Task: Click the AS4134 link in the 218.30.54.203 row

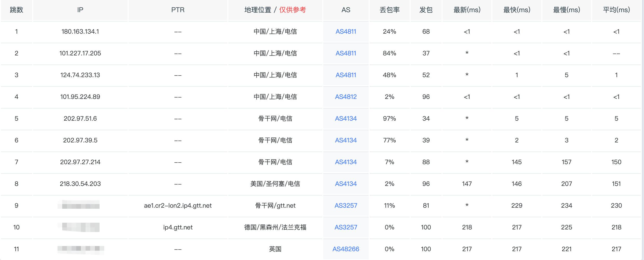Action: (x=346, y=184)
